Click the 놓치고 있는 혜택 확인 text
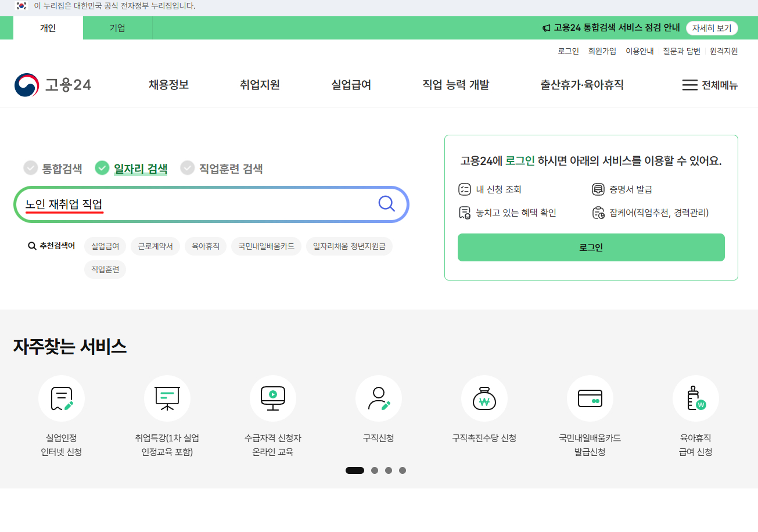 [516, 213]
